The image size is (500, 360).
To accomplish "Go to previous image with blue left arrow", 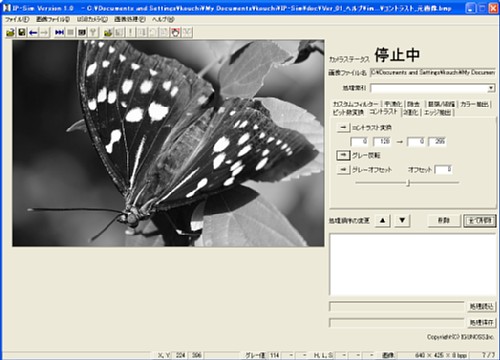I will pos(33,32).
